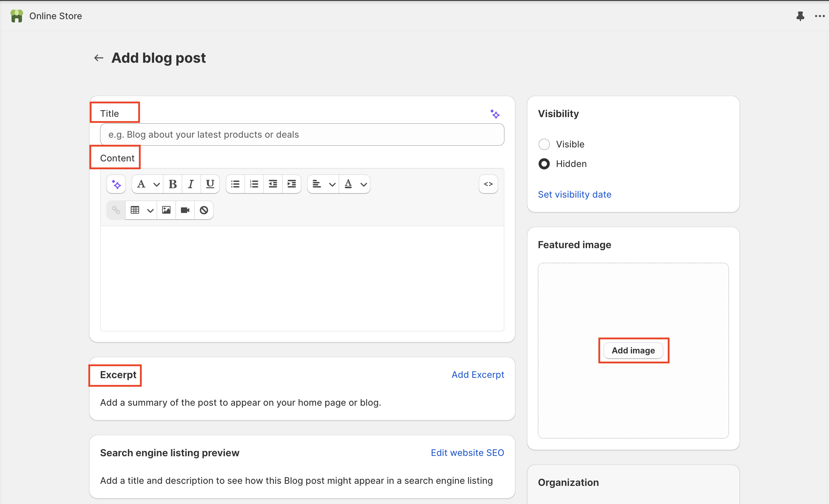Click into the blog Title input field
This screenshot has width=829, height=504.
click(x=302, y=135)
